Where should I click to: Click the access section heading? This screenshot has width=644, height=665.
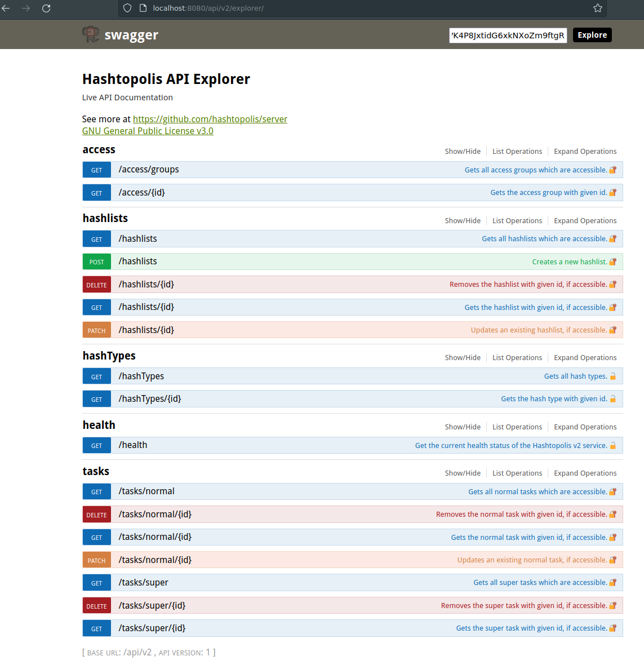click(x=99, y=149)
